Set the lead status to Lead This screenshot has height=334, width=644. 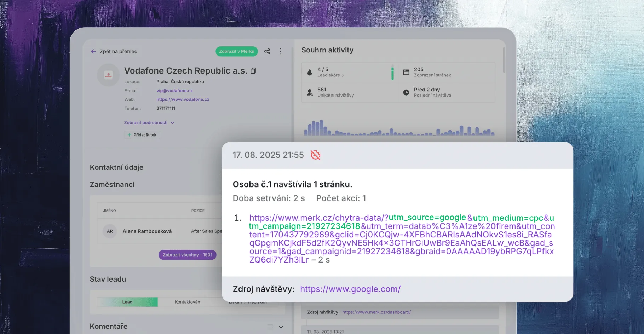pos(127,302)
